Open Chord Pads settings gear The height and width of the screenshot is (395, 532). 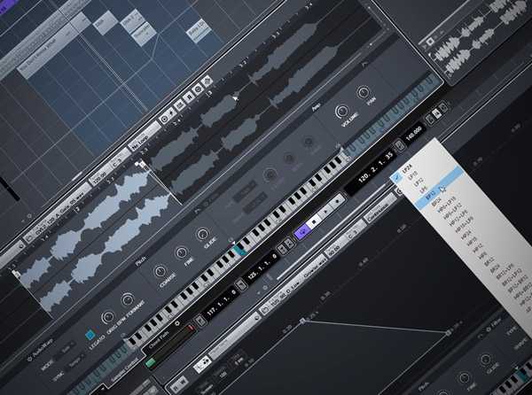tap(176, 324)
